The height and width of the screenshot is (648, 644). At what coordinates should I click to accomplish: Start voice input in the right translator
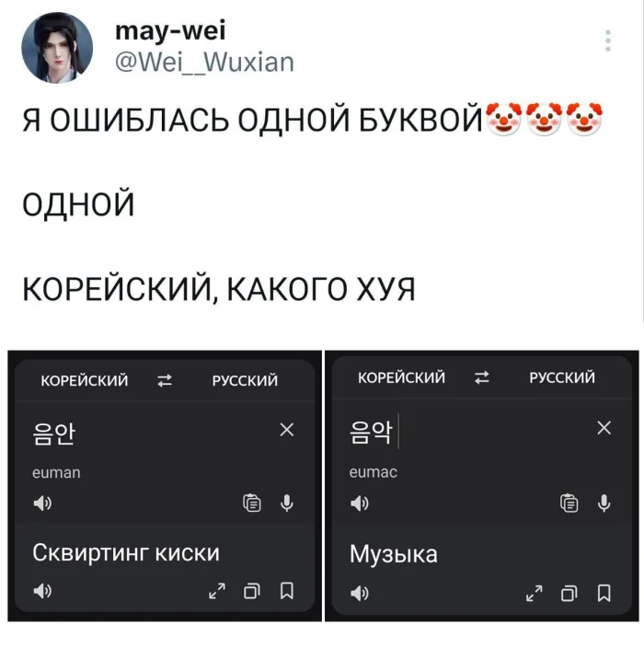[604, 503]
